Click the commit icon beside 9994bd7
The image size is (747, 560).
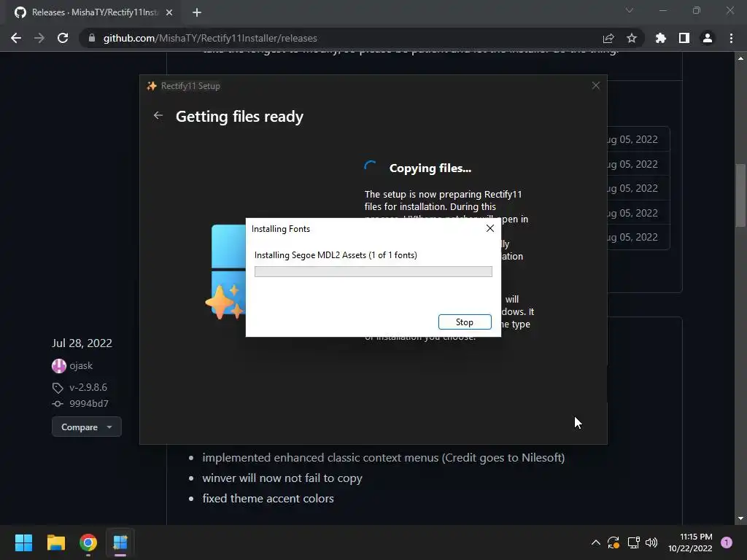pos(58,404)
